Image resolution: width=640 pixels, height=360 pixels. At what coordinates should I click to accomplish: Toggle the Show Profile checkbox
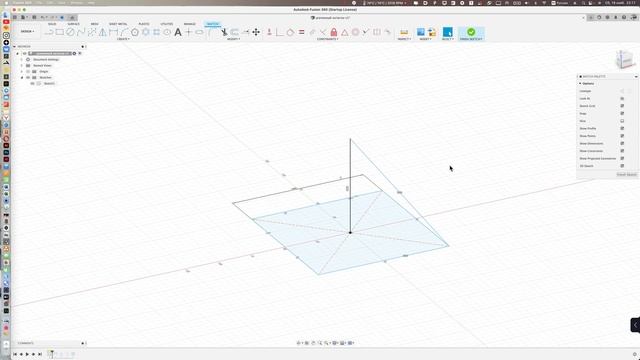coord(622,129)
